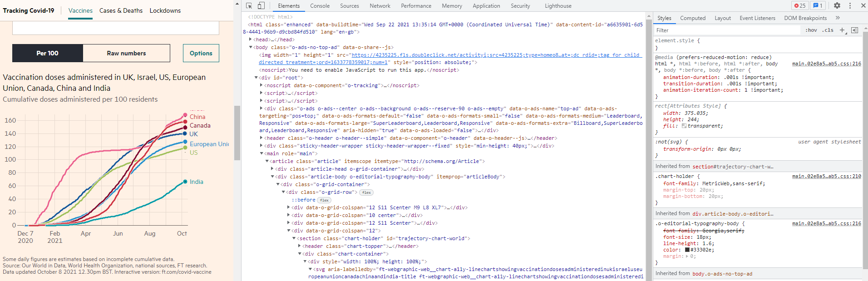Select the ::before pseudo-element row
This screenshot has height=281, width=868.
click(303, 200)
